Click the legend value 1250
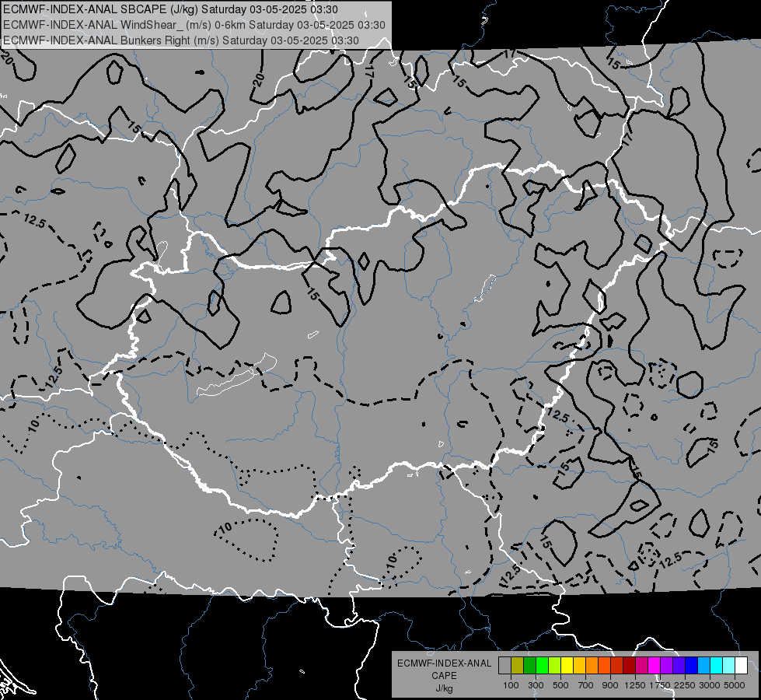 pos(635,685)
